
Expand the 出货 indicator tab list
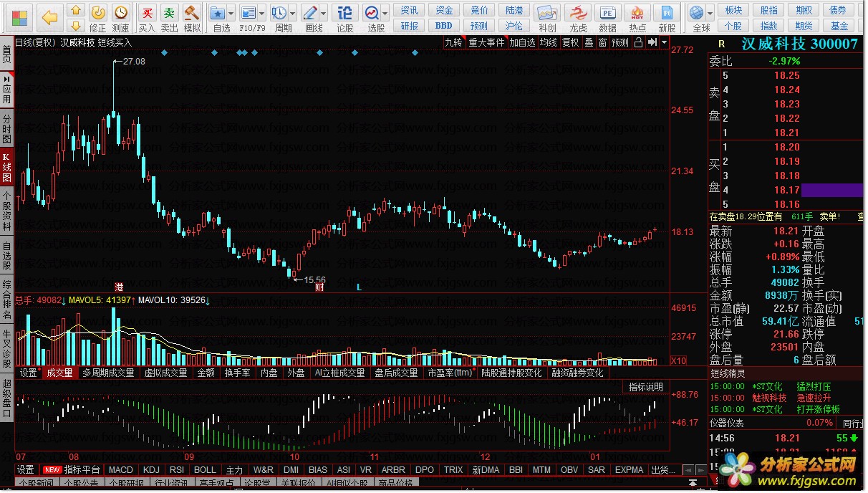(662, 470)
